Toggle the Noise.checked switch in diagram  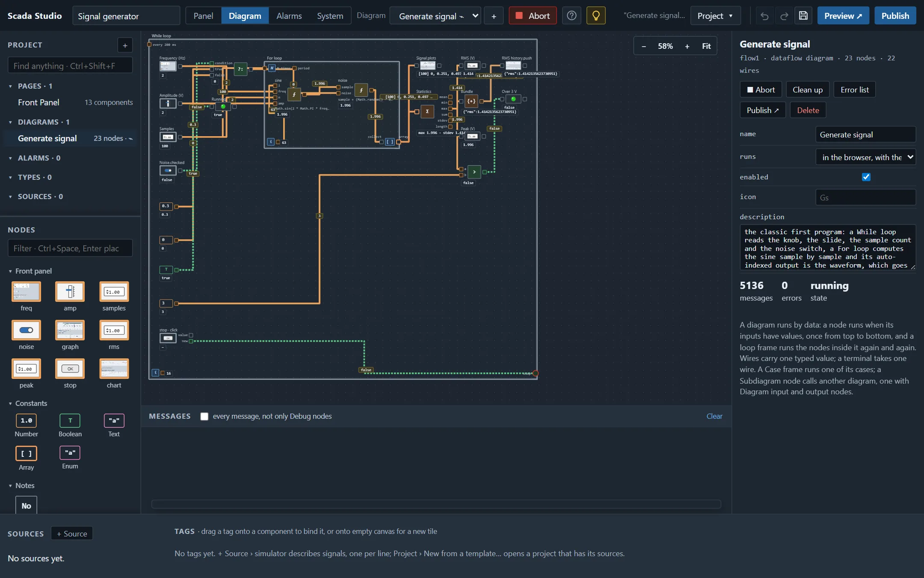coord(168,170)
